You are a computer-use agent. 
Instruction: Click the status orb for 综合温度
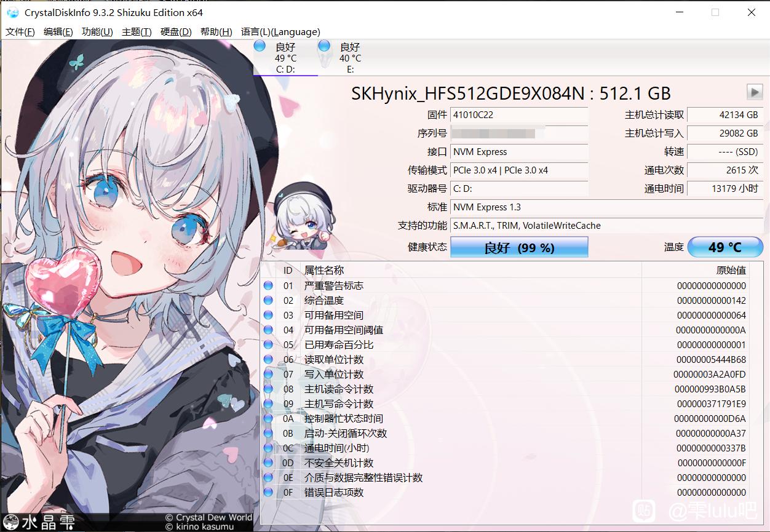coord(268,300)
